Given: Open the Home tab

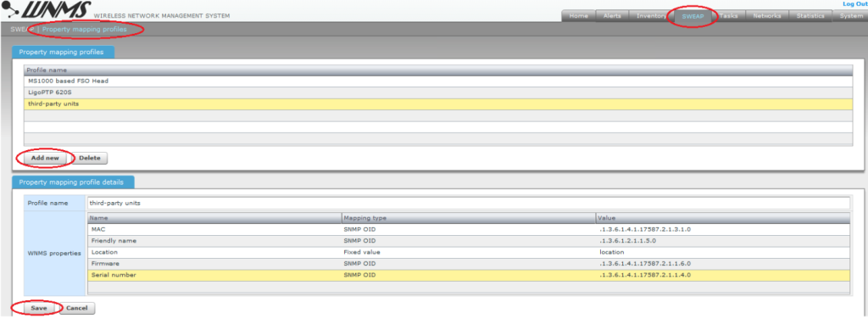Looking at the screenshot, I should tap(578, 16).
